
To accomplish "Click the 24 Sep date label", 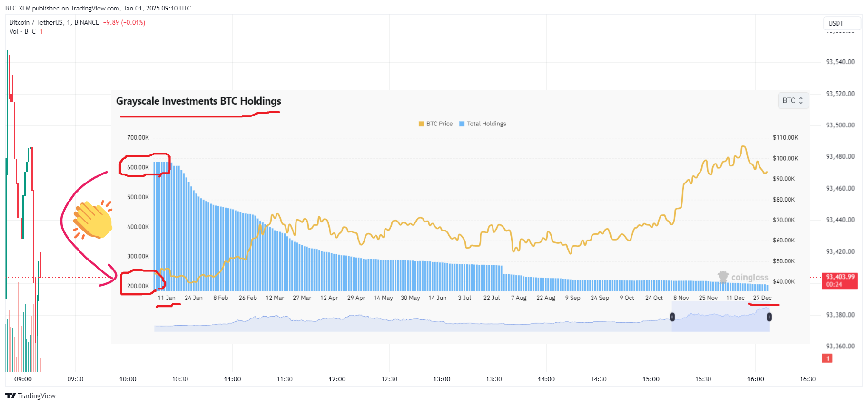I will [x=600, y=298].
